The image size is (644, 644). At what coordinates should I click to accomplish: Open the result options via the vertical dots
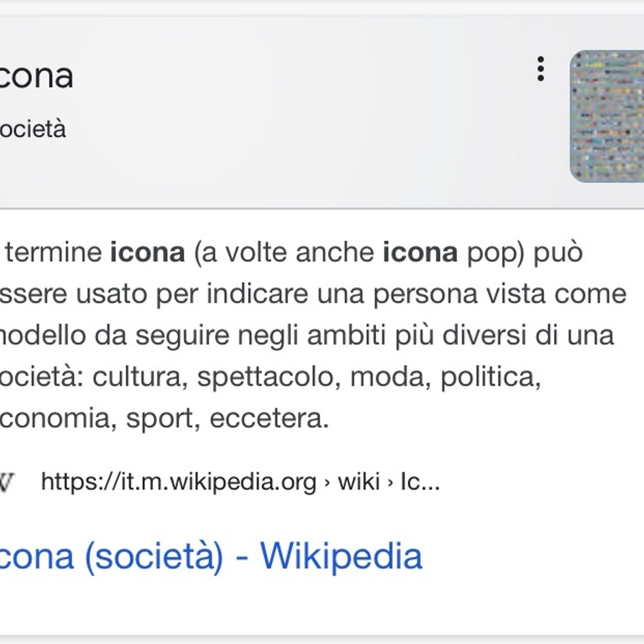(x=541, y=68)
